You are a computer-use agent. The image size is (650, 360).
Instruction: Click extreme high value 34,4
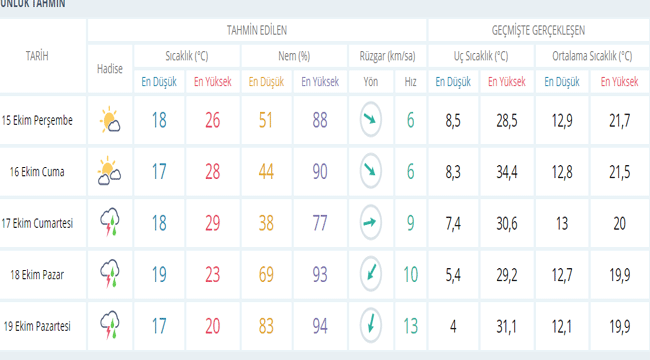tap(507, 172)
